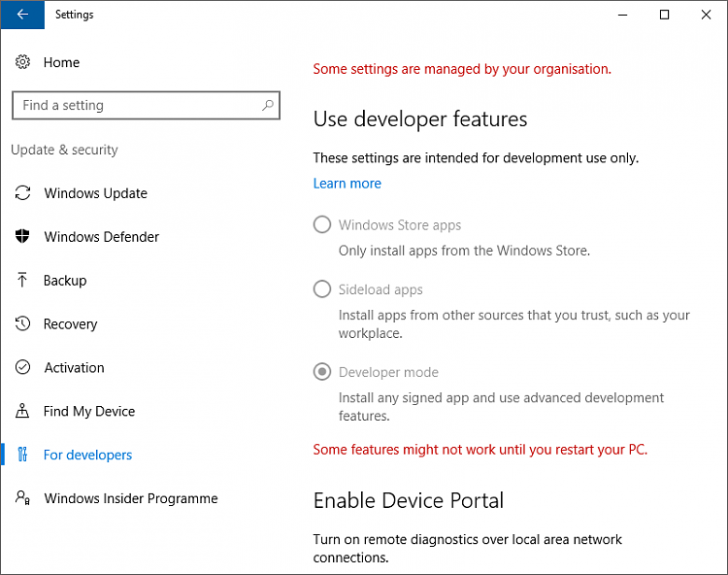Click the Windows Defender shield icon
The height and width of the screenshot is (575, 728).
22,236
